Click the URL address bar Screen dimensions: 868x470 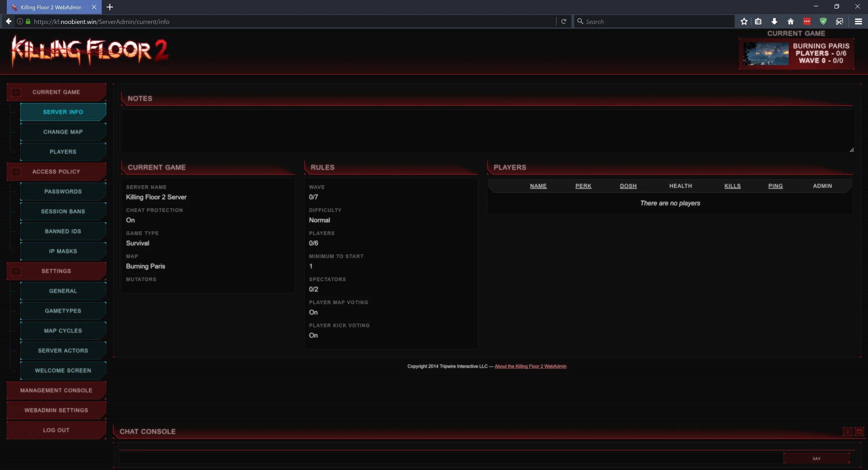293,22
